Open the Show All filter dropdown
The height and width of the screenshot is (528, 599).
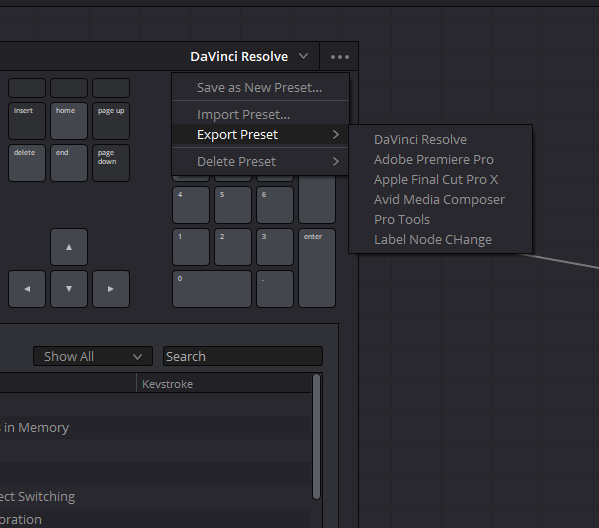pyautogui.click(x=93, y=356)
